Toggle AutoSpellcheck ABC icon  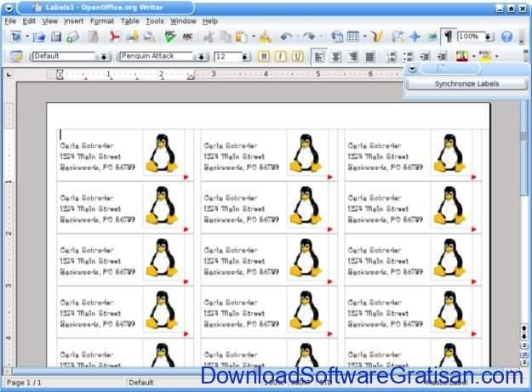coord(187,37)
